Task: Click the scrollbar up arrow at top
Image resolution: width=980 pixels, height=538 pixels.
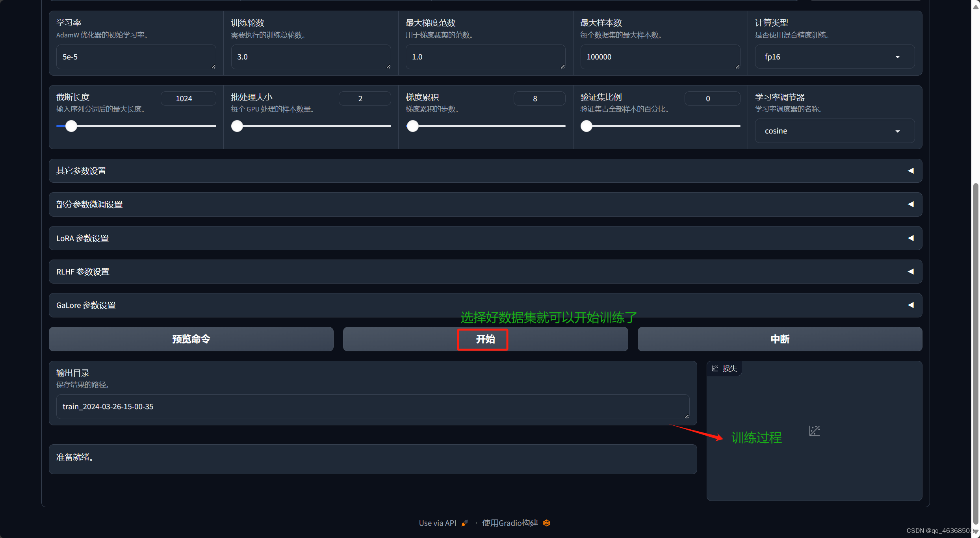Action: tap(976, 7)
